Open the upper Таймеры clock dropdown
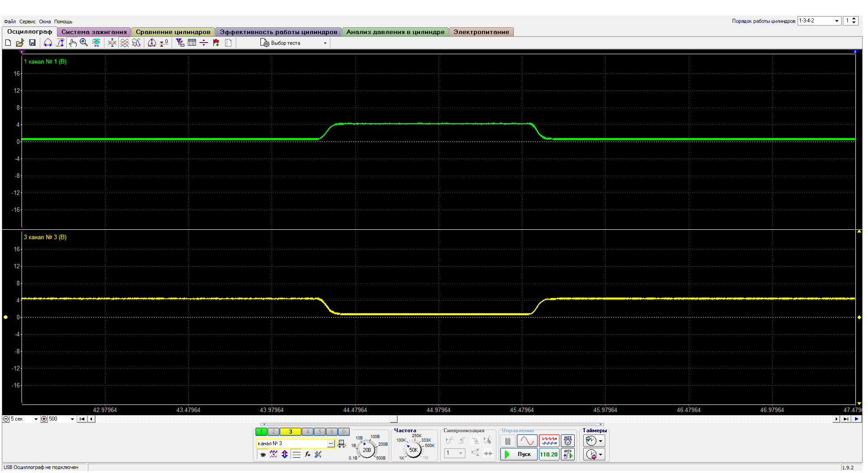The height and width of the screenshot is (473, 868). [595, 441]
